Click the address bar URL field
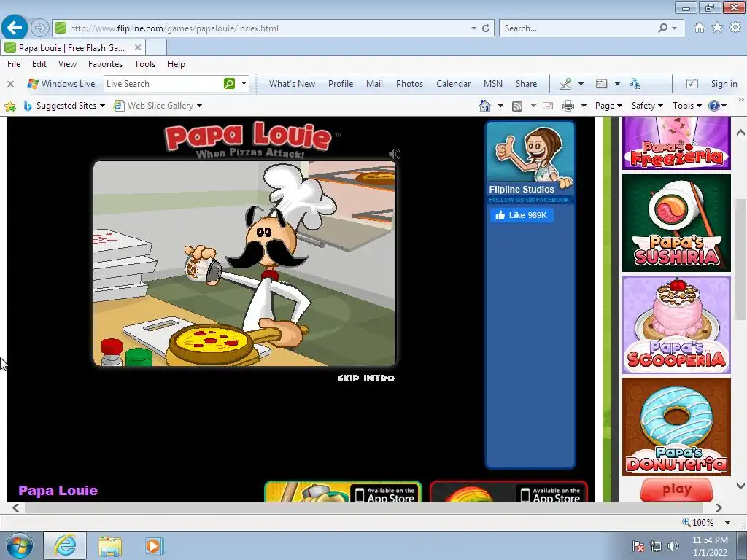Viewport: 747px width, 560px height. (x=267, y=28)
